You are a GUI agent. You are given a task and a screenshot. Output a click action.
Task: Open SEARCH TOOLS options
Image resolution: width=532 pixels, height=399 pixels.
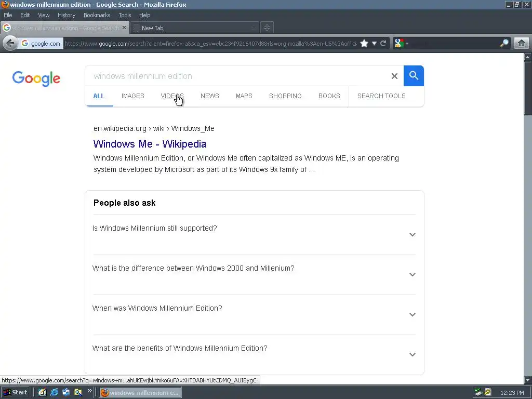[381, 96]
